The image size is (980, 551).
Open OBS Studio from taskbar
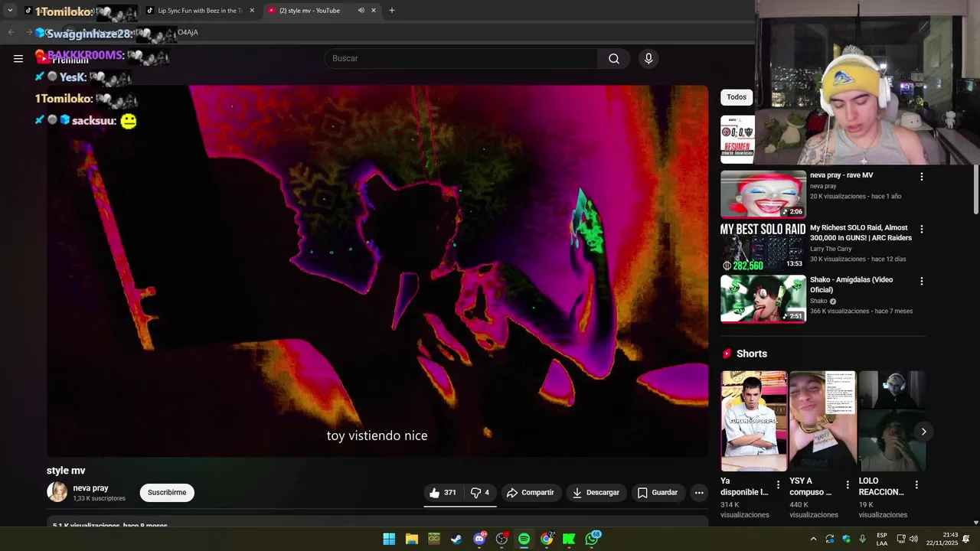pos(501,539)
